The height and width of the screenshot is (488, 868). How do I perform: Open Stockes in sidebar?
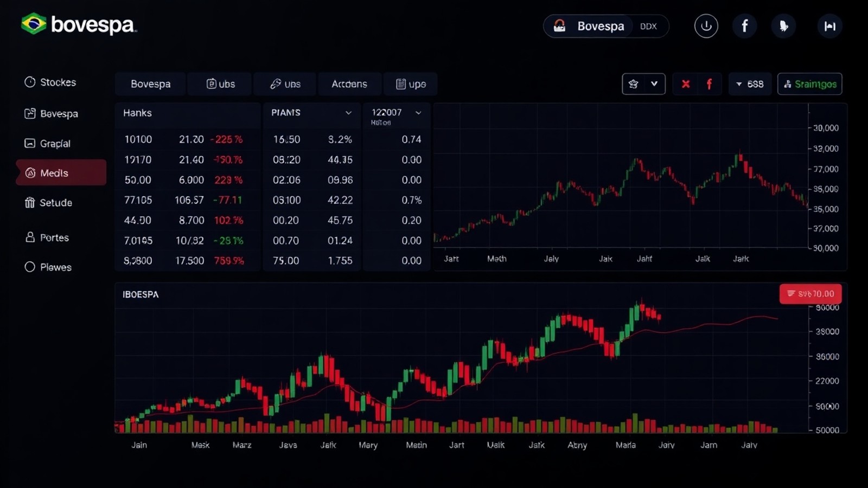[50, 82]
